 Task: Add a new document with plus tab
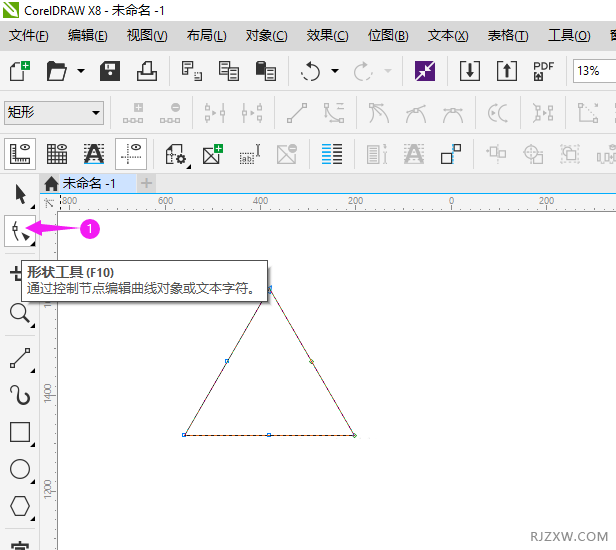[147, 183]
